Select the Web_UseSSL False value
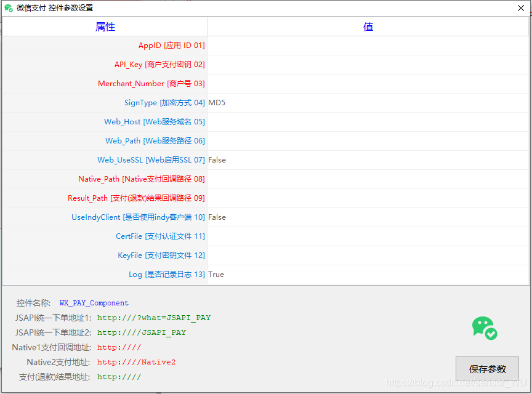 368,160
